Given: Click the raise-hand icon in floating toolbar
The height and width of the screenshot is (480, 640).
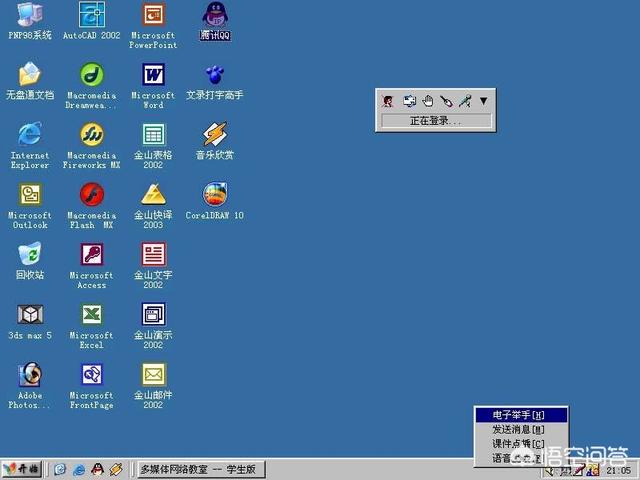Looking at the screenshot, I should coord(427,101).
